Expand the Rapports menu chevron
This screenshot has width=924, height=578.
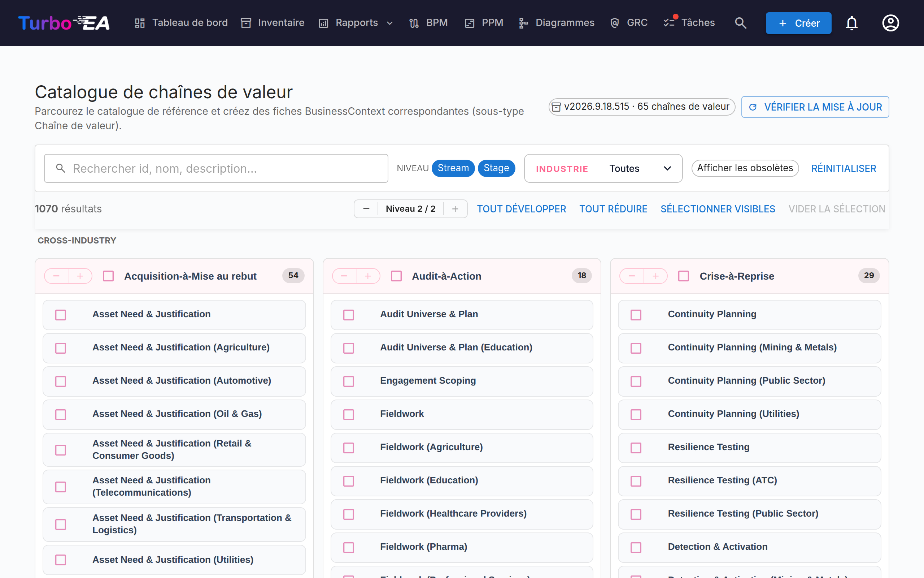[390, 23]
